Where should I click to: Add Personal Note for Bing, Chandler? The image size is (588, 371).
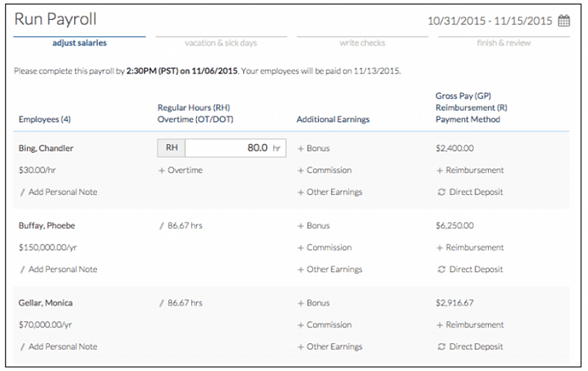[x=59, y=192]
